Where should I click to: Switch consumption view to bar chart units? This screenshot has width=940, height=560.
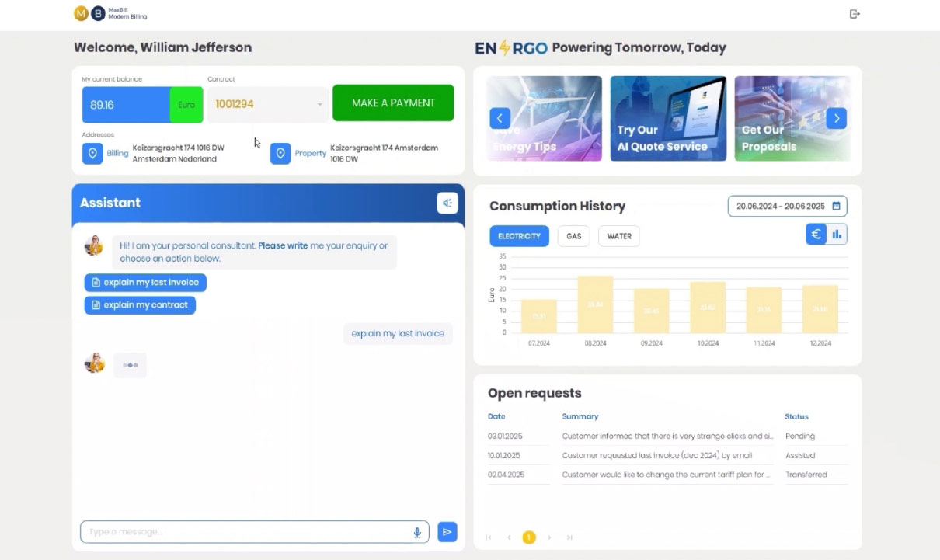(837, 234)
